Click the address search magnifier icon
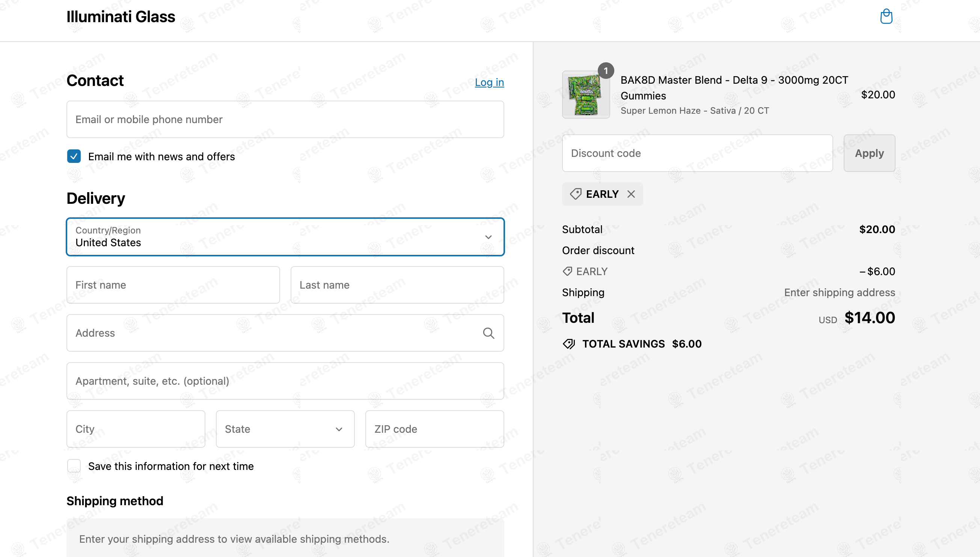 (x=488, y=333)
